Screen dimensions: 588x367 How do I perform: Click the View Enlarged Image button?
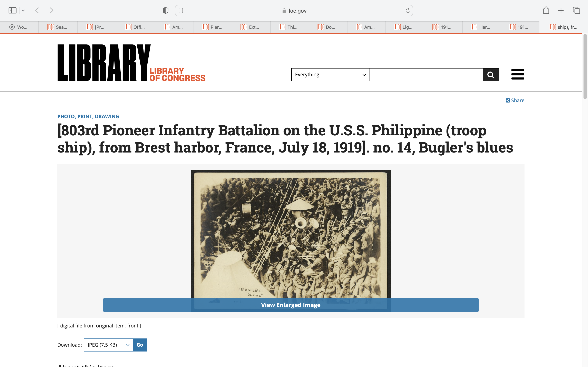click(291, 305)
